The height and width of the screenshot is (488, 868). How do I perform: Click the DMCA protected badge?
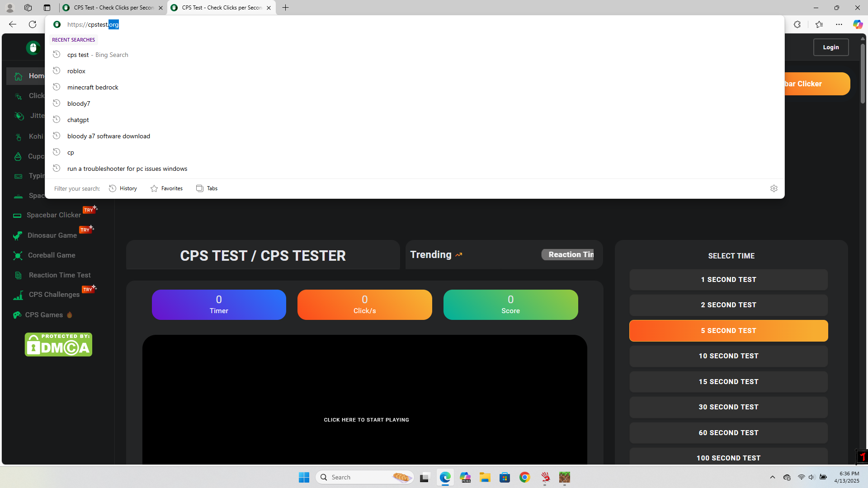58,345
